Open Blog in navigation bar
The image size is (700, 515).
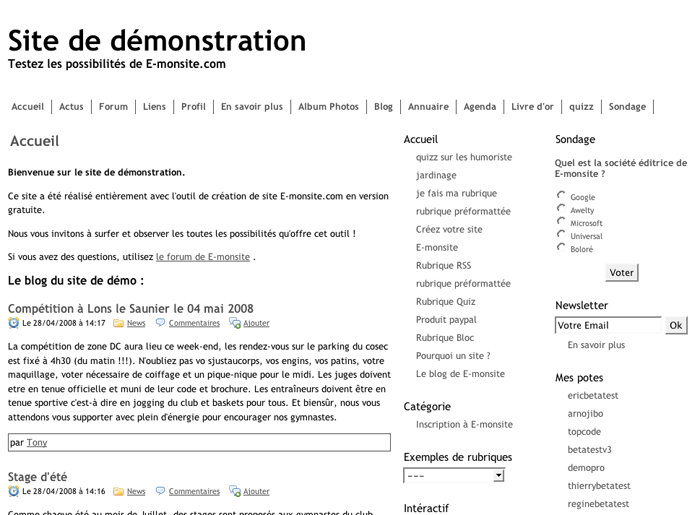pyautogui.click(x=383, y=107)
